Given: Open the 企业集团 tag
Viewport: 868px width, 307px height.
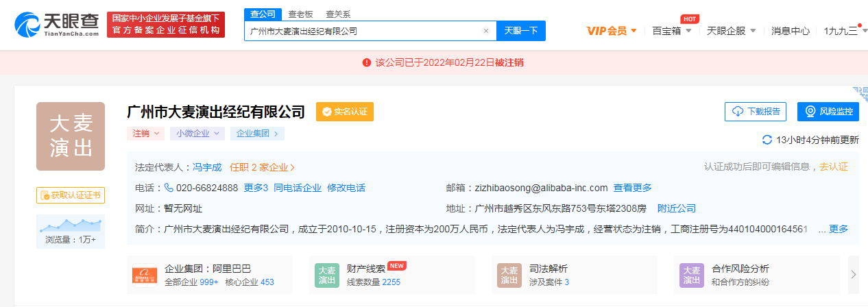Looking at the screenshot, I should click(x=257, y=134).
